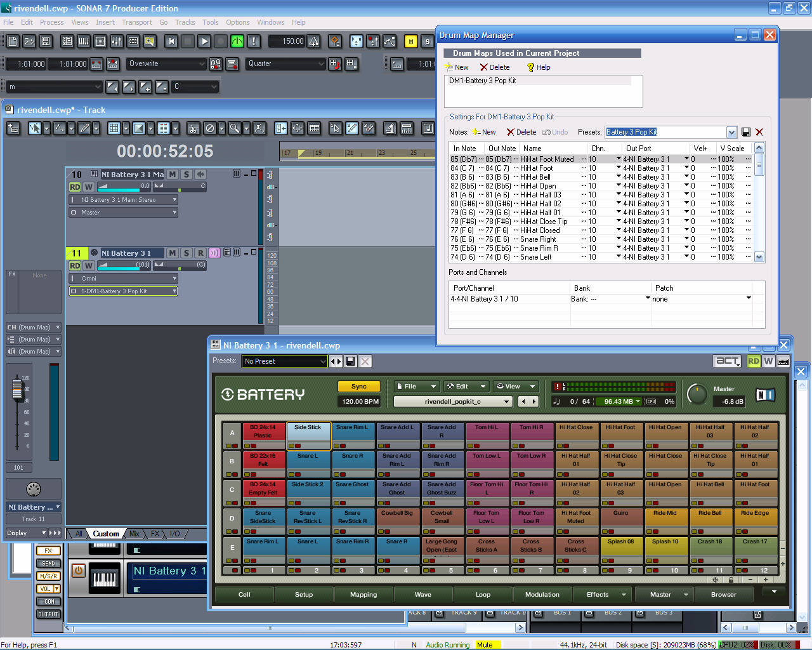Save project with floppy disk icon
Image resolution: width=812 pixels, height=650 pixels.
pos(46,41)
